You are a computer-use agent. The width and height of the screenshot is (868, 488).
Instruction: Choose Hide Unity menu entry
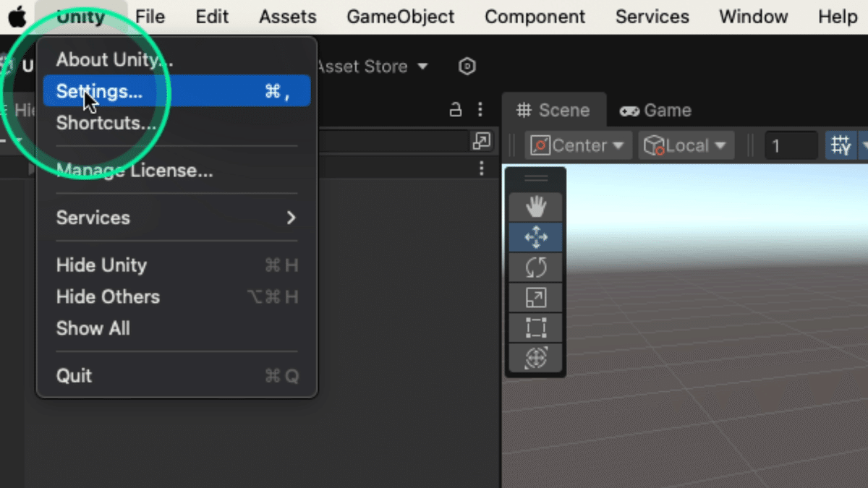tap(176, 265)
